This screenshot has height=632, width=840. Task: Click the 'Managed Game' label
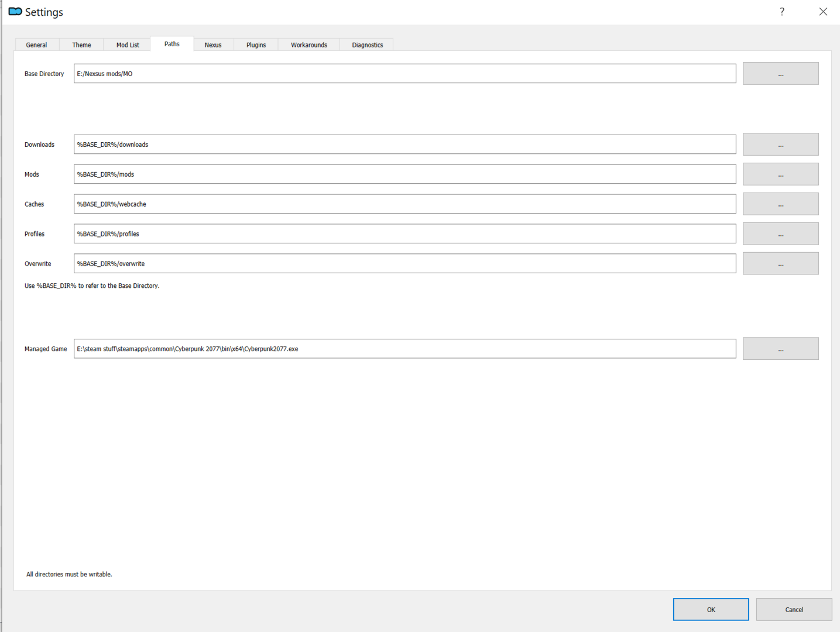point(46,349)
